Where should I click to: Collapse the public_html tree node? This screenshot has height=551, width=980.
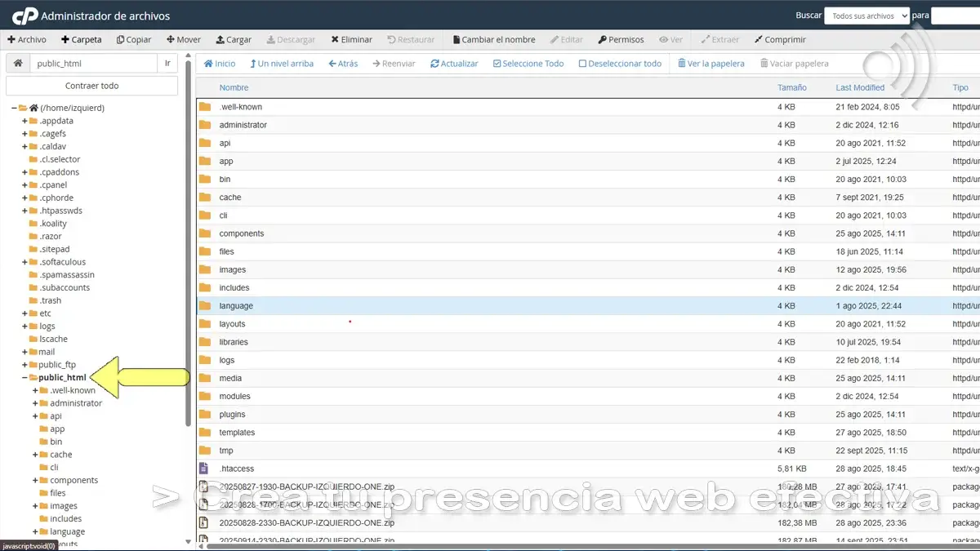pos(24,378)
